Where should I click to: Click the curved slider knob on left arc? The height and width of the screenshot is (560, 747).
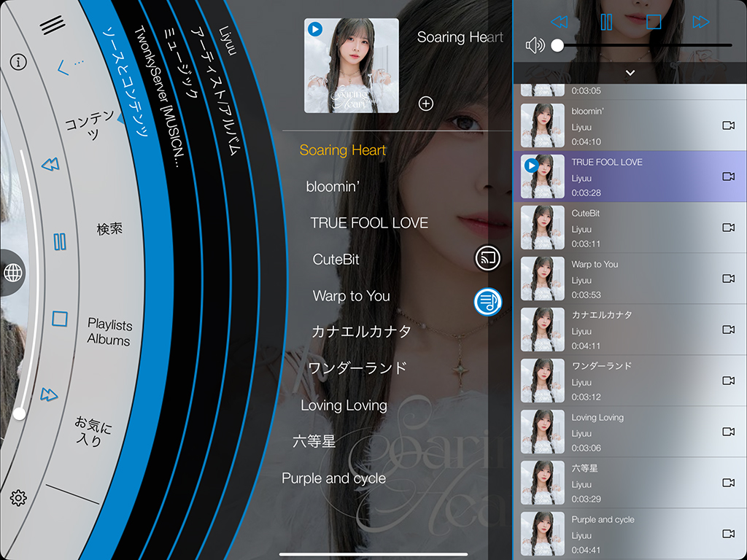pyautogui.click(x=19, y=414)
